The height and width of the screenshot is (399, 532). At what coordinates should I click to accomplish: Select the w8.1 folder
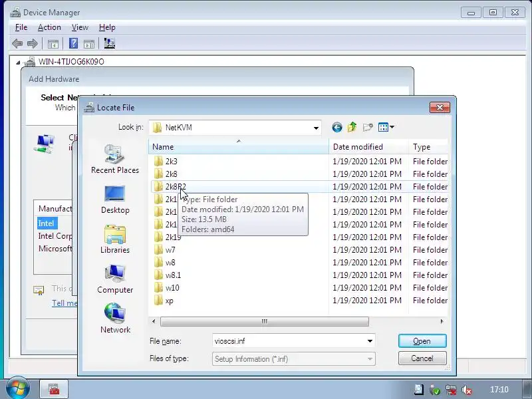(173, 275)
